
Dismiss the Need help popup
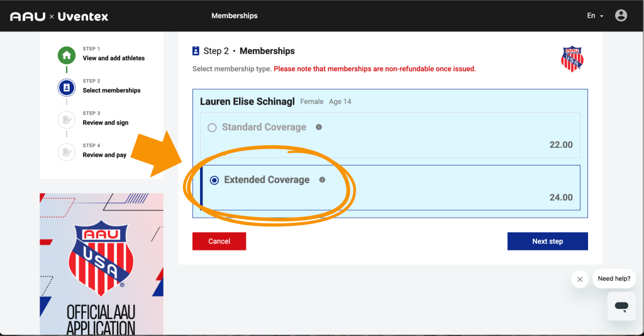pyautogui.click(x=580, y=279)
